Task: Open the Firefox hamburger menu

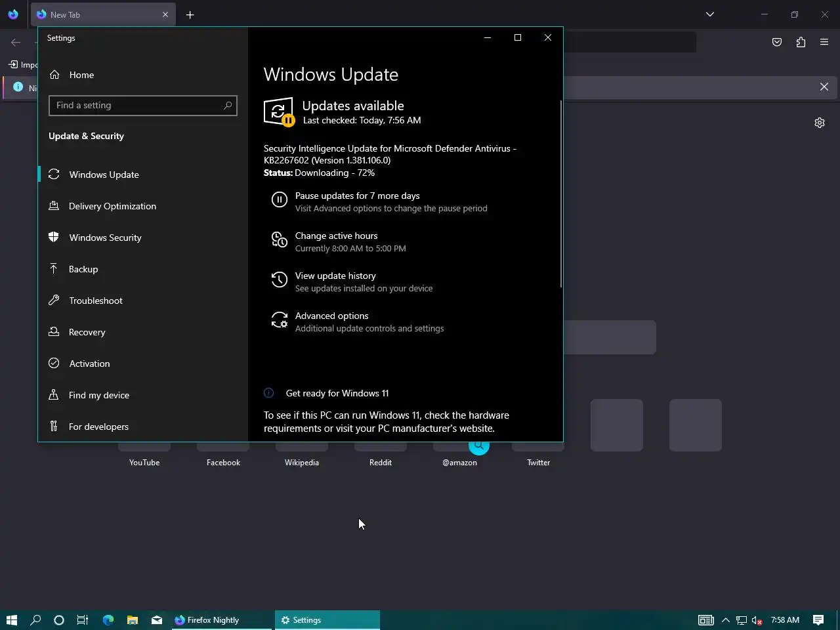Action: pos(824,42)
